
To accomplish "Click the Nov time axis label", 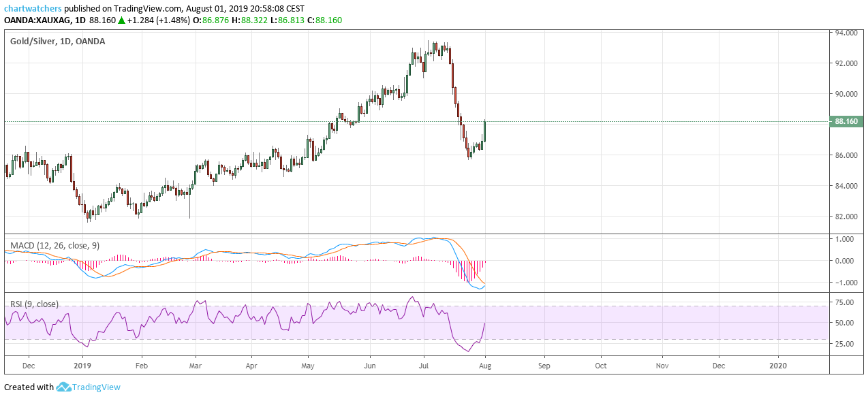I will click(x=662, y=365).
